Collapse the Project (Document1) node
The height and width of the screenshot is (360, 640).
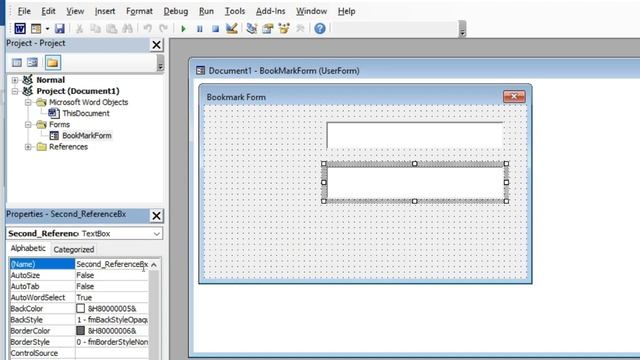pyautogui.click(x=15, y=91)
